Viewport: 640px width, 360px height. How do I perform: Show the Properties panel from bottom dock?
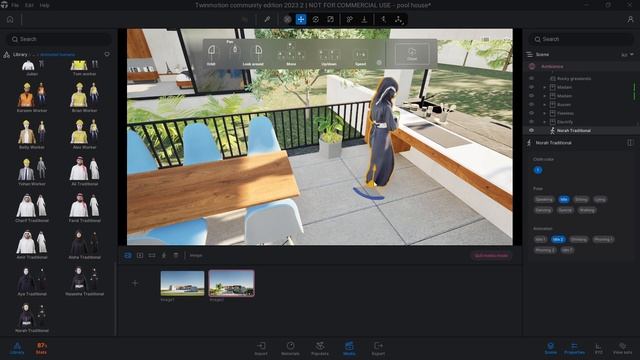pyautogui.click(x=574, y=348)
